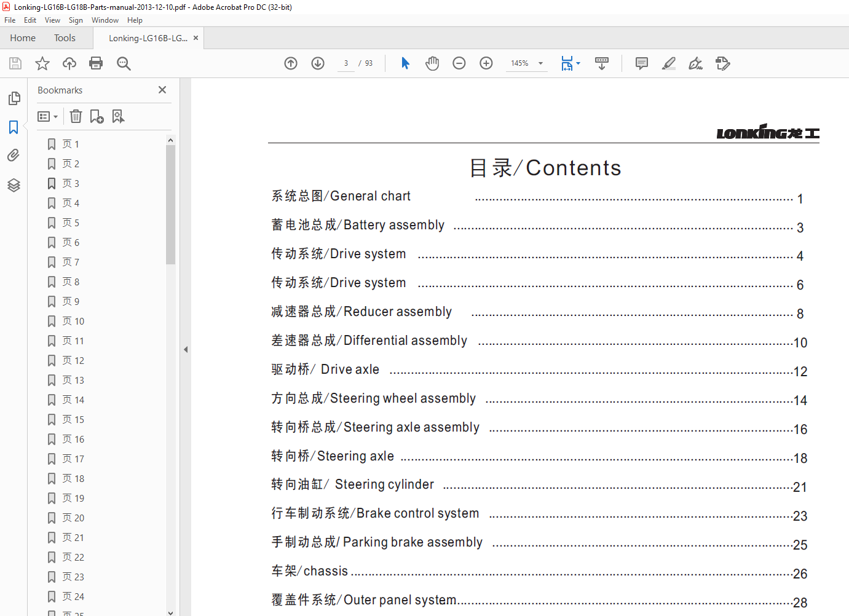
Task: Click the Brake control system entry
Action: (539, 515)
